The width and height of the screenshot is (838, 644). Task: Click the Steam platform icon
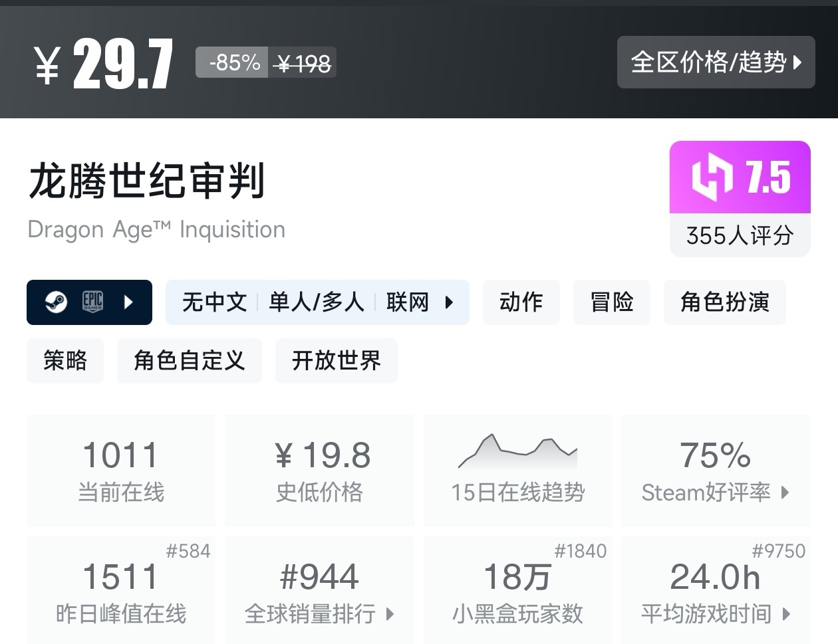click(x=56, y=302)
